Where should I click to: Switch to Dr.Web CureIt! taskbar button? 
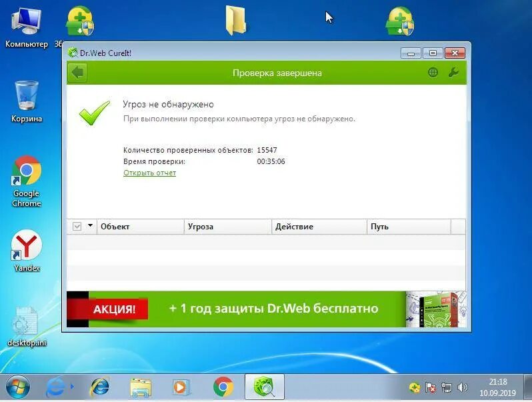(264, 387)
